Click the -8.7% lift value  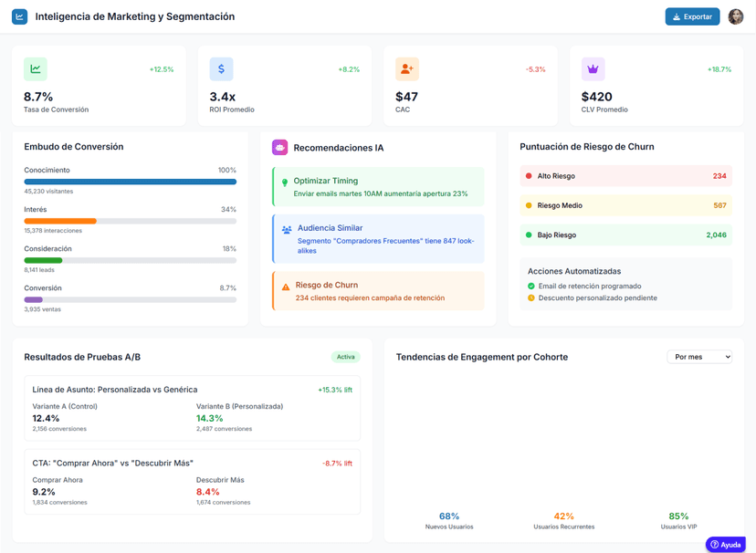point(337,464)
